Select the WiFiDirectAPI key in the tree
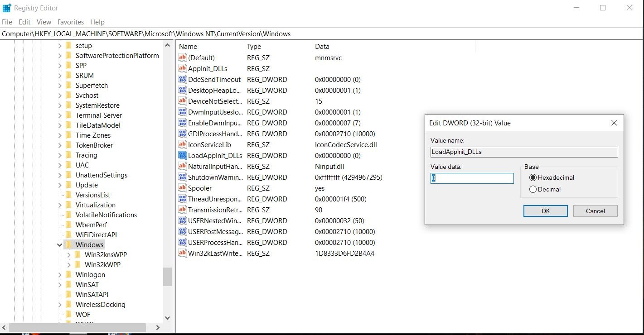Screen dimensions: 644x335 click(96, 234)
